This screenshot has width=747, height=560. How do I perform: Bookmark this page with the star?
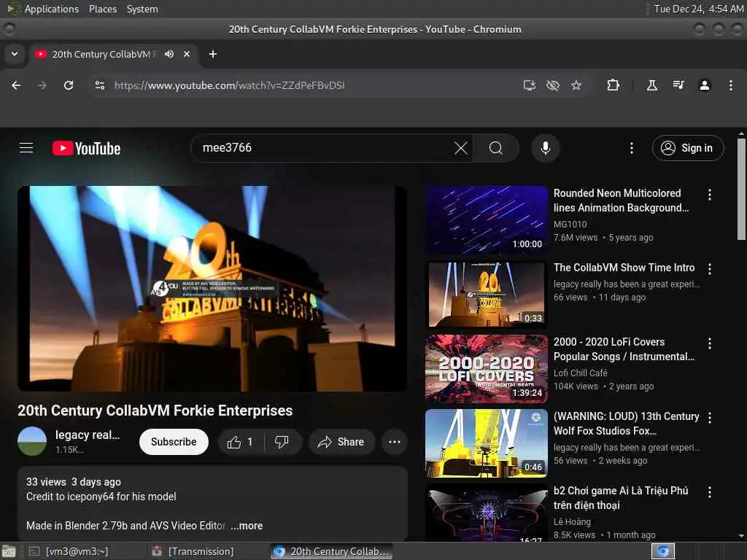coord(576,85)
